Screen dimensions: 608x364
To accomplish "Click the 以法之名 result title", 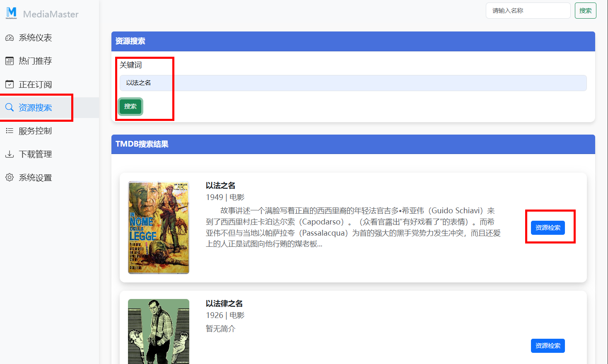I will tap(221, 186).
